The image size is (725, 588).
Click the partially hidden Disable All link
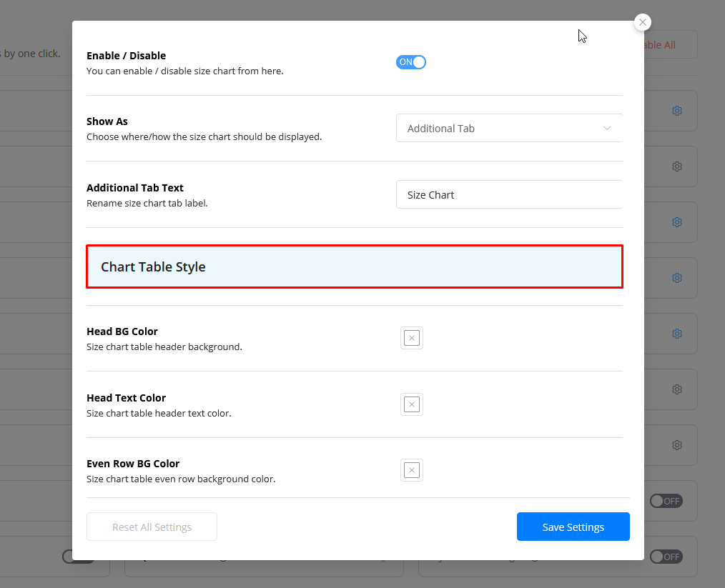[661, 45]
